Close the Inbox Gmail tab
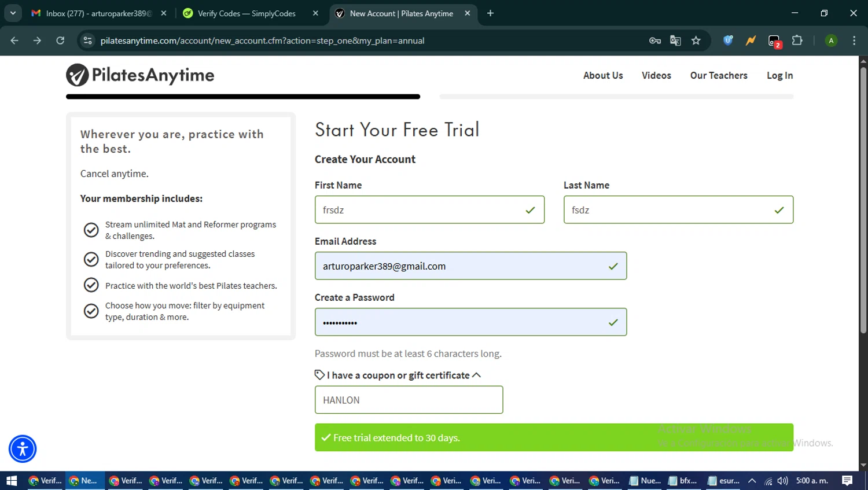The width and height of the screenshot is (868, 490). (164, 13)
